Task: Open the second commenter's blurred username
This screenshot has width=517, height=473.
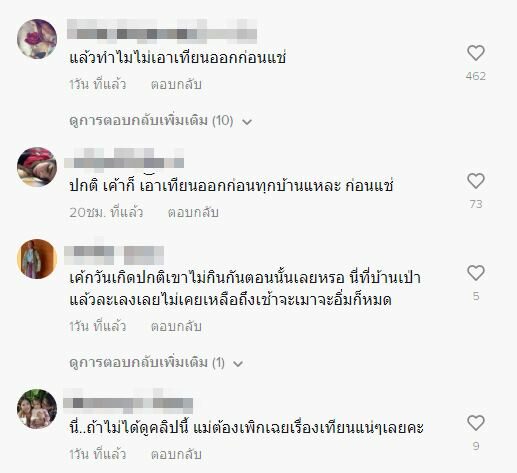Action: [x=124, y=159]
